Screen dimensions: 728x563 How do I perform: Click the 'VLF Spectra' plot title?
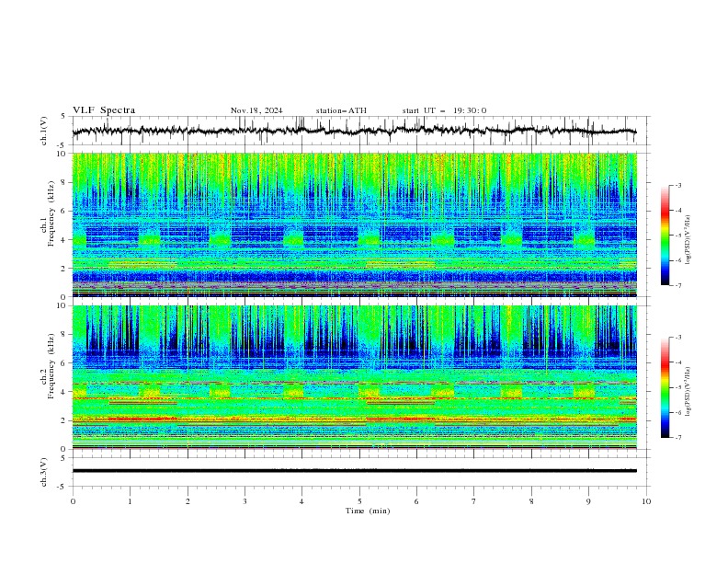pos(104,110)
